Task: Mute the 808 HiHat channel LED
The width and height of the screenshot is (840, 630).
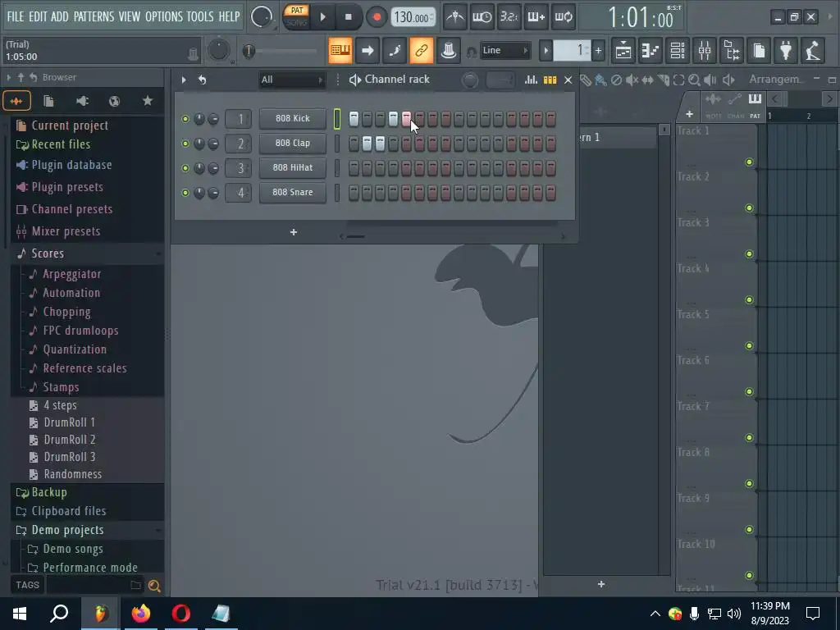Action: click(185, 168)
